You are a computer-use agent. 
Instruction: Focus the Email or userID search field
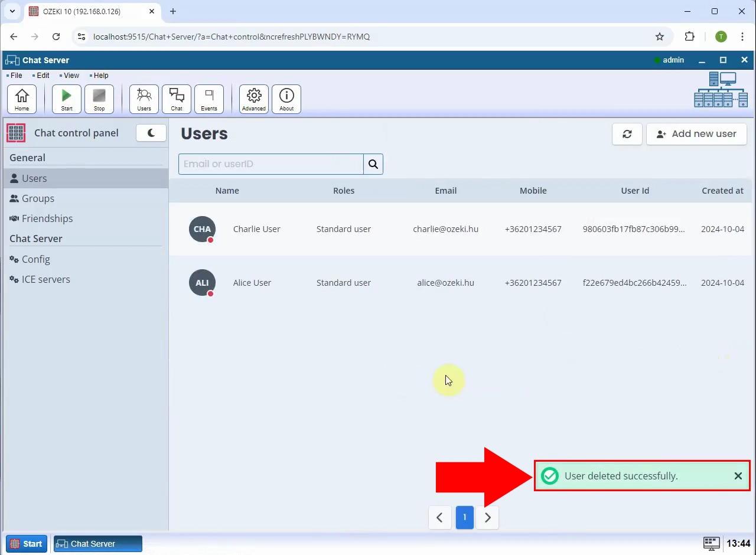[x=271, y=164]
